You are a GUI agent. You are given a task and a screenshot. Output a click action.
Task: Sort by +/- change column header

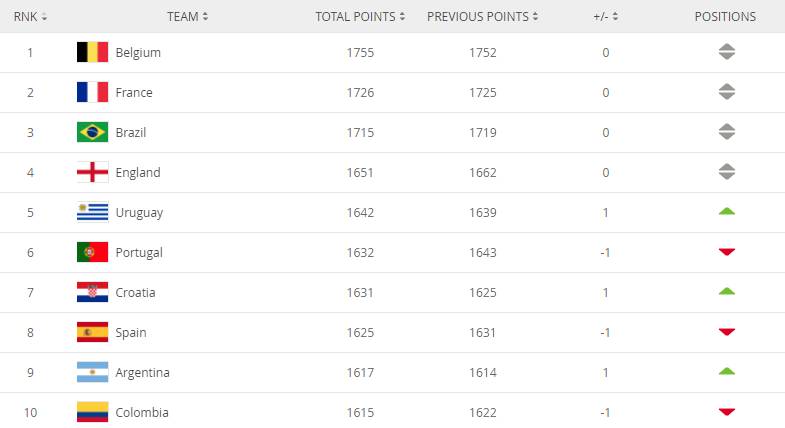click(605, 17)
